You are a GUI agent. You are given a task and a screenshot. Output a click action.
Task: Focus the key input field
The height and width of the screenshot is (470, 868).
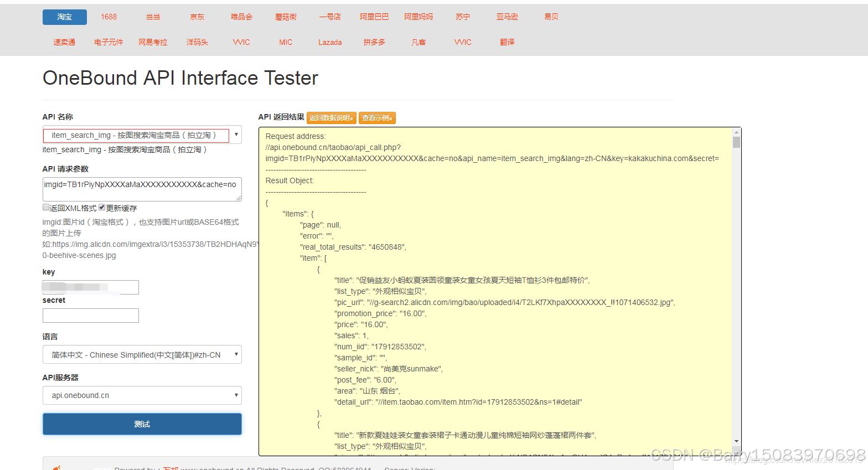(91, 287)
